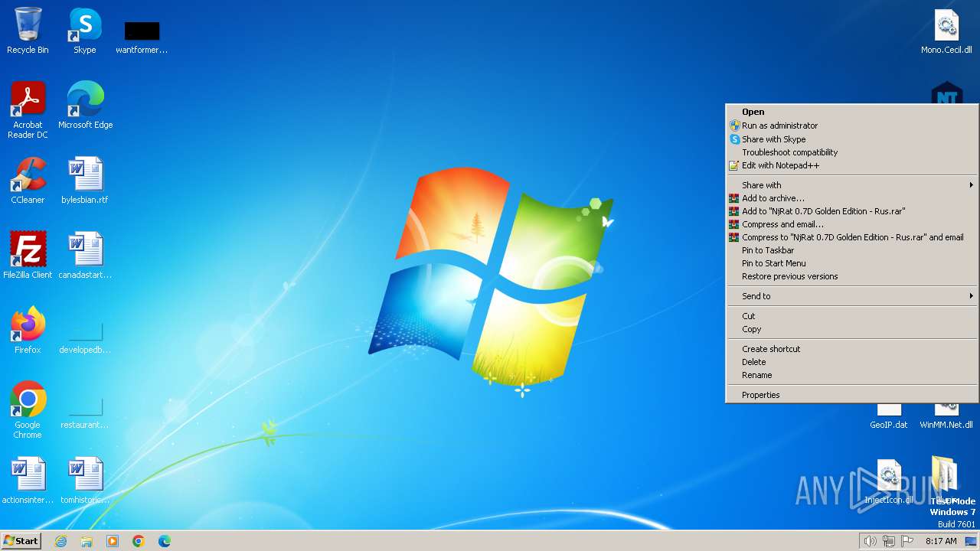Choose Restore previous versions

[x=851, y=276]
